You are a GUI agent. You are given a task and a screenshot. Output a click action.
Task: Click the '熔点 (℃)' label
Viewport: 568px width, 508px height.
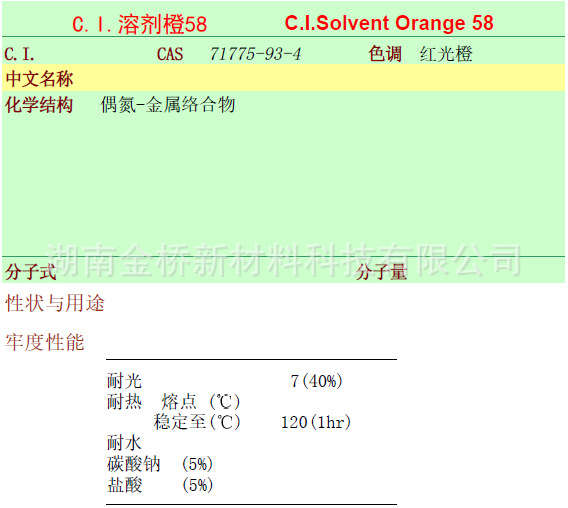coord(201,401)
